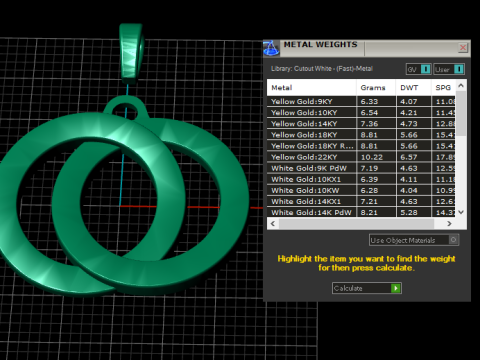Click the horizontal scrollbar thumb
The height and width of the screenshot is (360, 480).
356,223
